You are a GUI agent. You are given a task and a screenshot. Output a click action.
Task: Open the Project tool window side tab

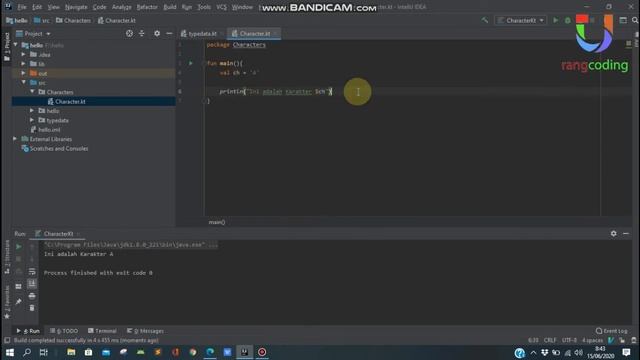click(x=7, y=47)
